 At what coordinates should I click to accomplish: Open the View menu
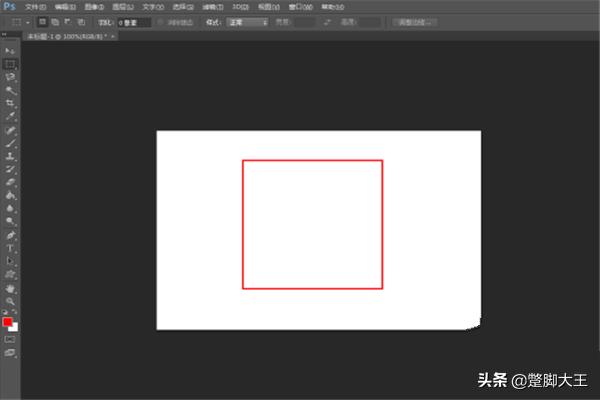[x=269, y=7]
